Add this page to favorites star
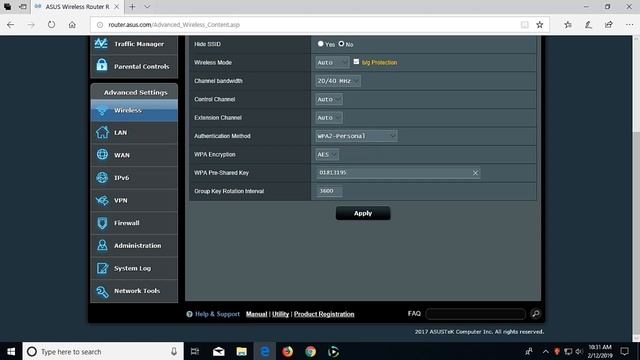640x360 pixels. click(x=540, y=25)
